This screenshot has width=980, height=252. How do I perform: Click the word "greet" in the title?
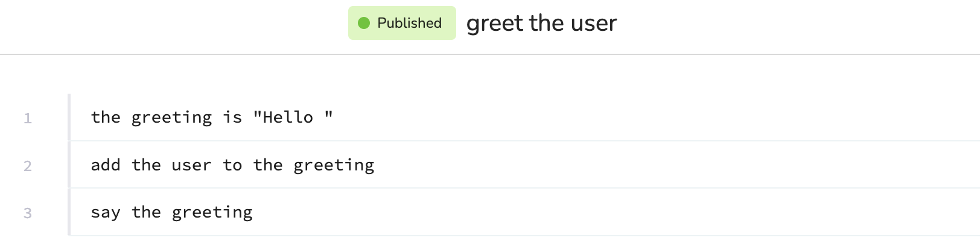tap(495, 24)
